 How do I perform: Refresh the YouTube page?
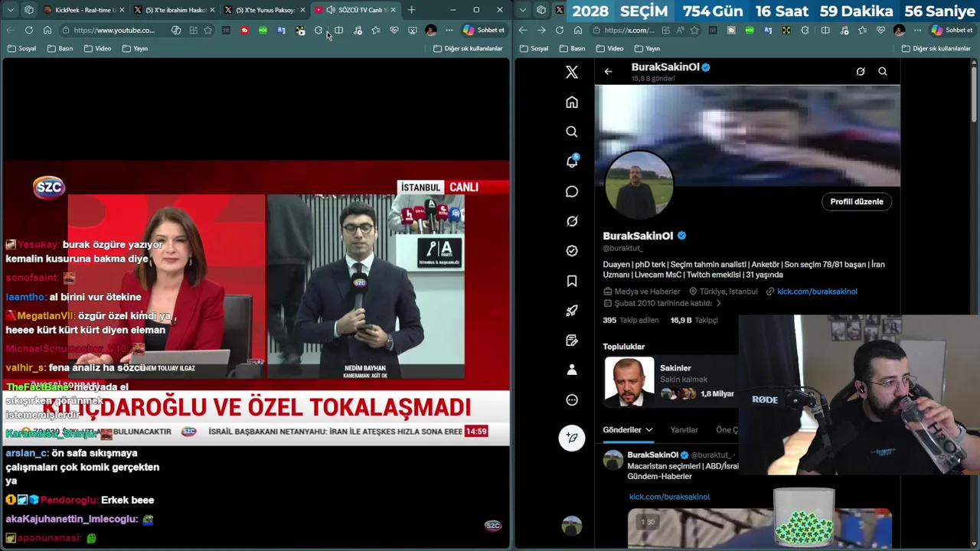pyautogui.click(x=28, y=30)
